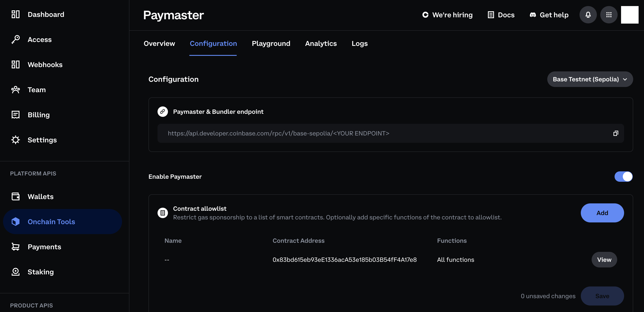Disable the Enable Paymaster toggle
The height and width of the screenshot is (312, 644).
click(x=623, y=177)
